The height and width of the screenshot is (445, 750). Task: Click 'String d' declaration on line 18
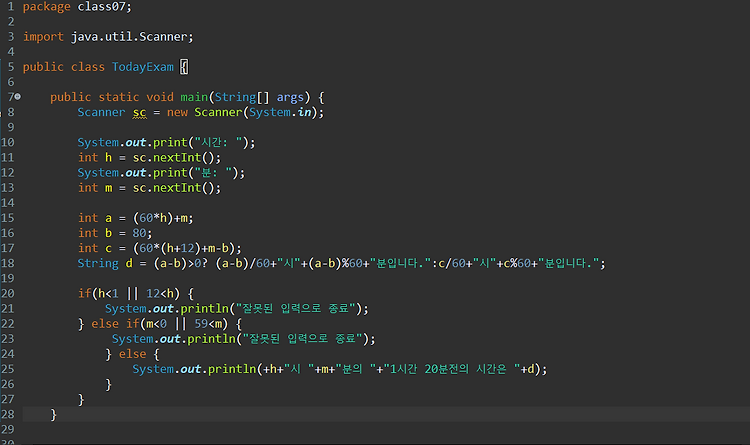pyautogui.click(x=105, y=263)
